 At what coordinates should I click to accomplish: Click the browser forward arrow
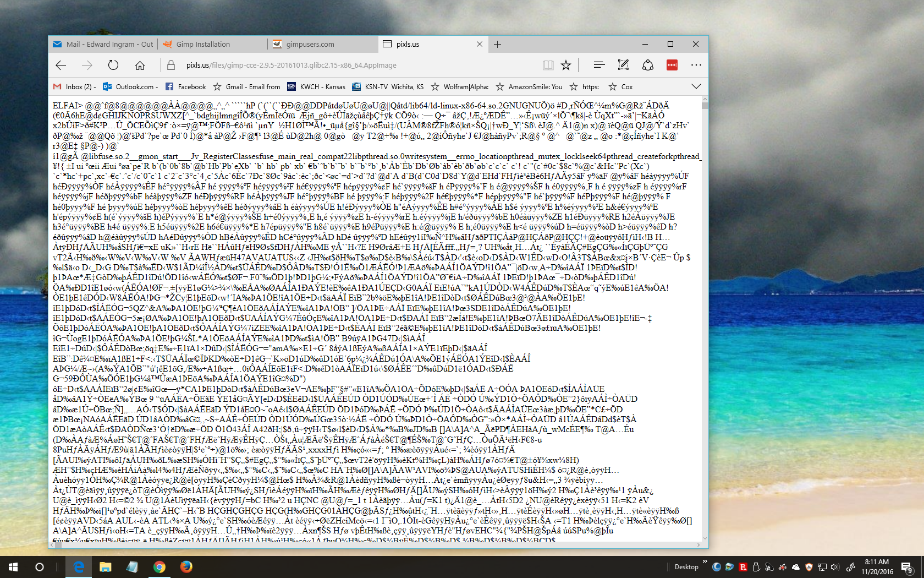point(87,65)
